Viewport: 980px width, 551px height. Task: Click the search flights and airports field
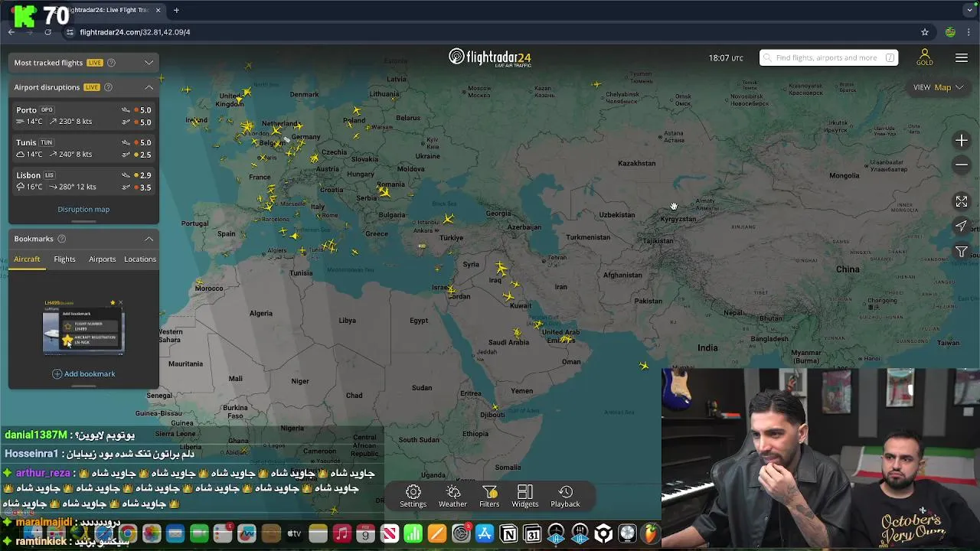click(x=828, y=57)
